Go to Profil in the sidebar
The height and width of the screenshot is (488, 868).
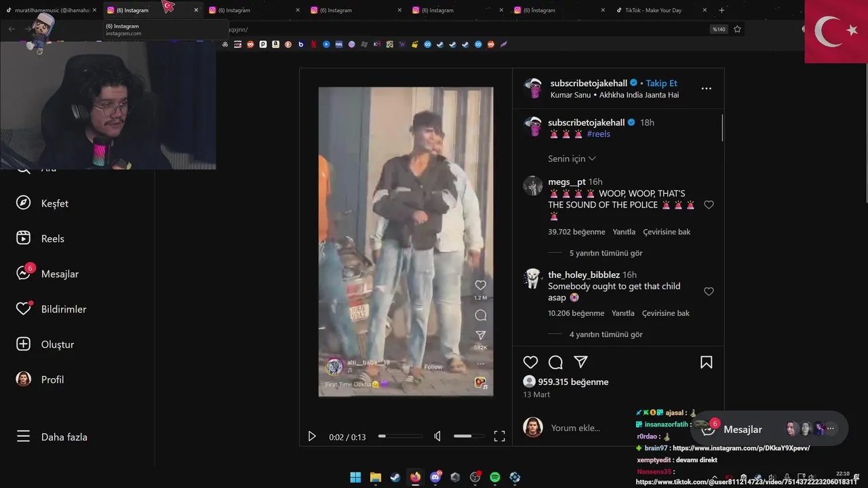(40, 380)
